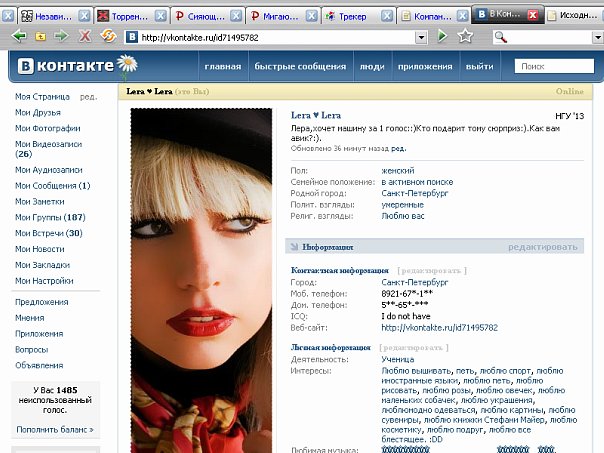Select приложения in the VK header menu
The width and height of the screenshot is (604, 453).
[424, 67]
